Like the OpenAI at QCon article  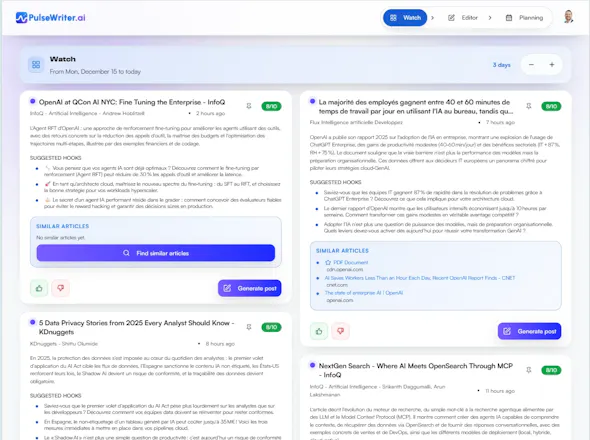click(x=39, y=288)
